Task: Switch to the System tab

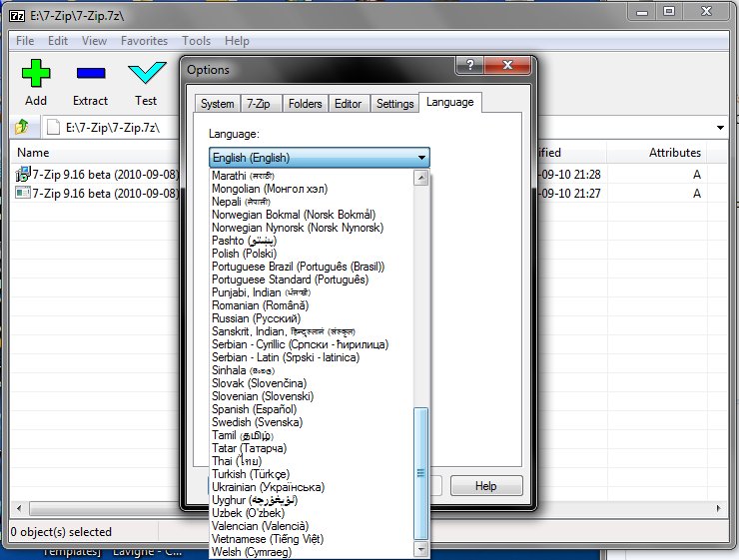Action: pos(218,104)
